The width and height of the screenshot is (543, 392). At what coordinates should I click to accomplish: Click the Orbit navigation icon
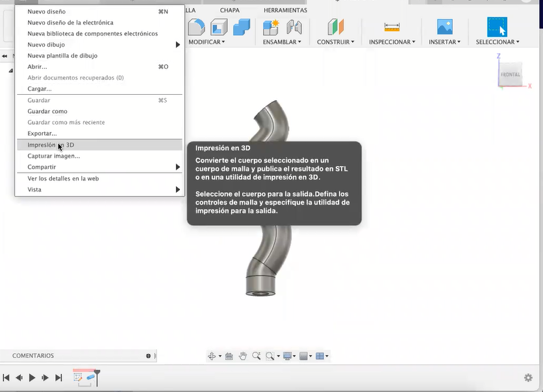tap(212, 356)
